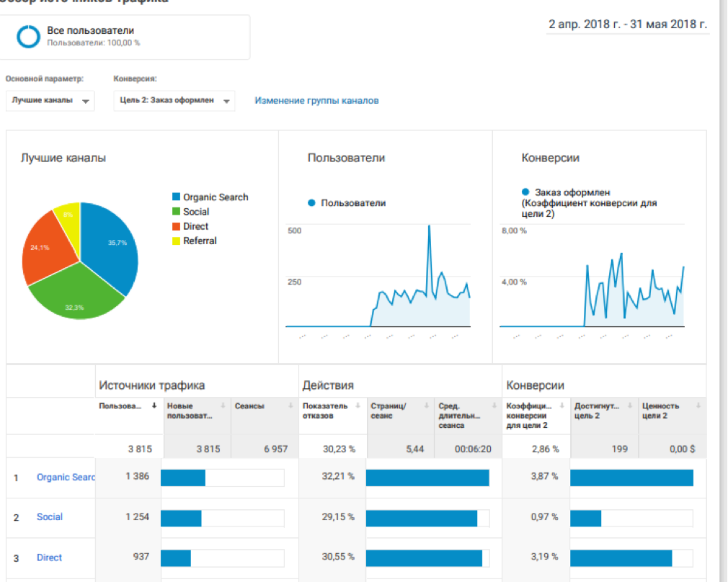Click the blue Organic Search legend swatch

pos(176,197)
